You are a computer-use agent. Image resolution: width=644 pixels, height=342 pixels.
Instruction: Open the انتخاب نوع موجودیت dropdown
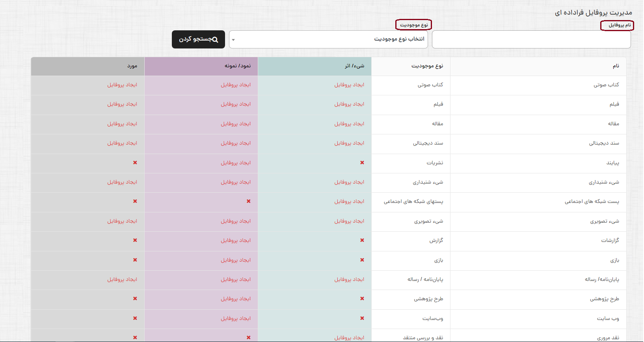coord(328,39)
